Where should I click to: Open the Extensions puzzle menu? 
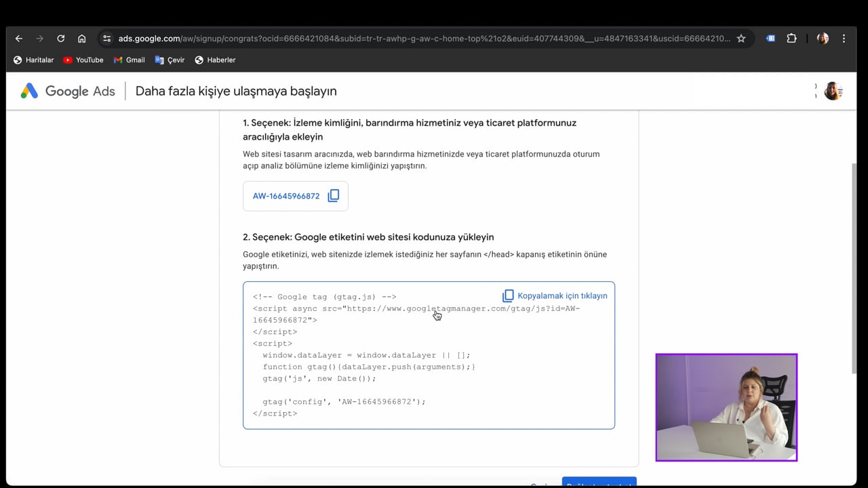[791, 39]
